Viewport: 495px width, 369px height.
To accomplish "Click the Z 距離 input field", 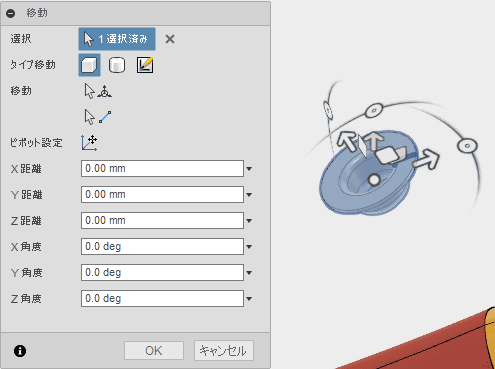I will 162,221.
